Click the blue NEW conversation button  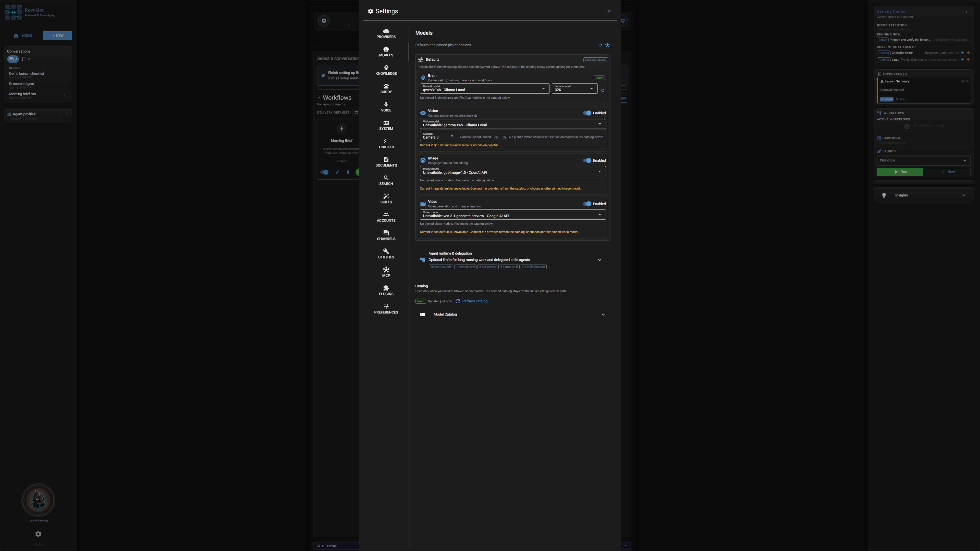point(57,36)
